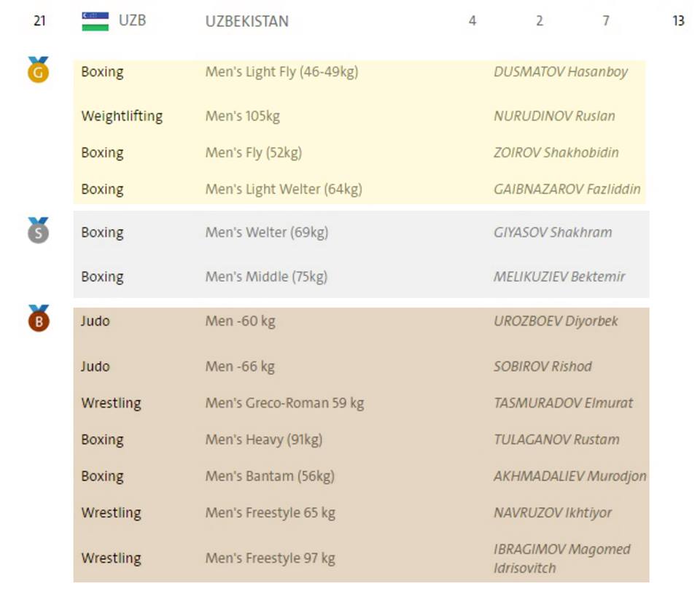Open the UZBEKISTAN country name link

coord(246,21)
